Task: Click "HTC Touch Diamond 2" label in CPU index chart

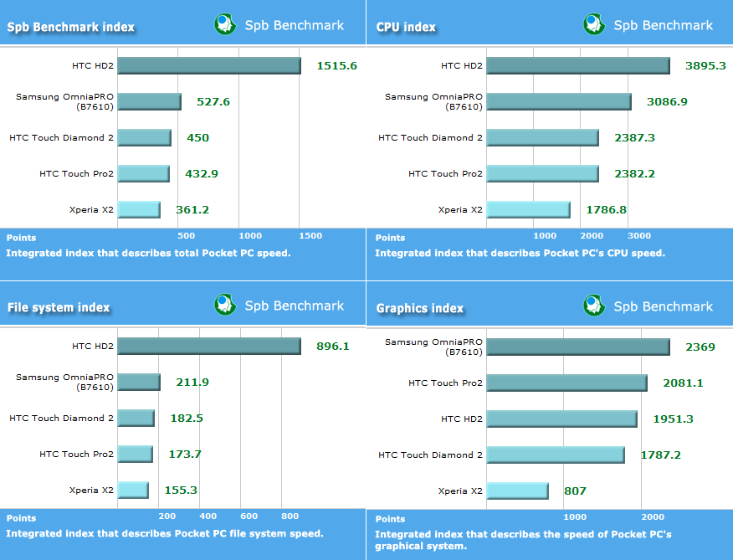Action: 430,138
